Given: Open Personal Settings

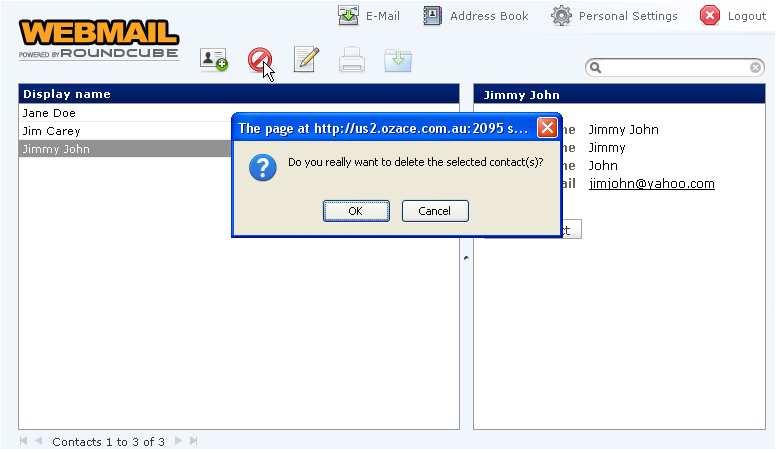Looking at the screenshot, I should click(615, 16).
